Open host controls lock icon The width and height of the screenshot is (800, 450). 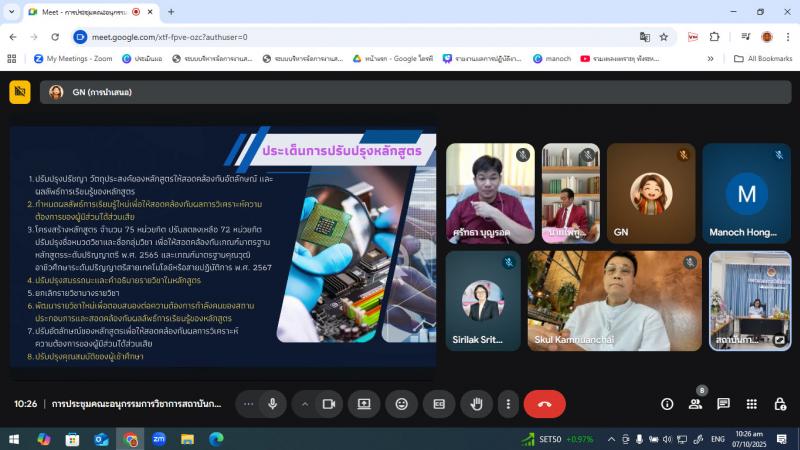point(780,404)
